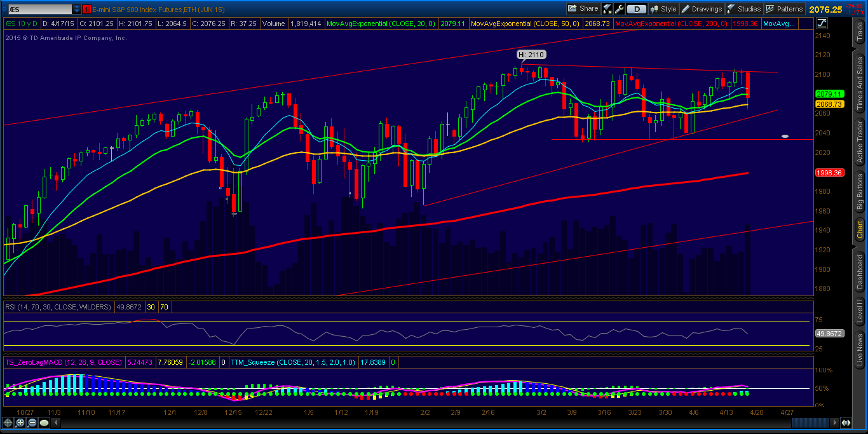Click the 49.8672 RSI axis value label
This screenshot has height=434, width=868.
(x=830, y=333)
